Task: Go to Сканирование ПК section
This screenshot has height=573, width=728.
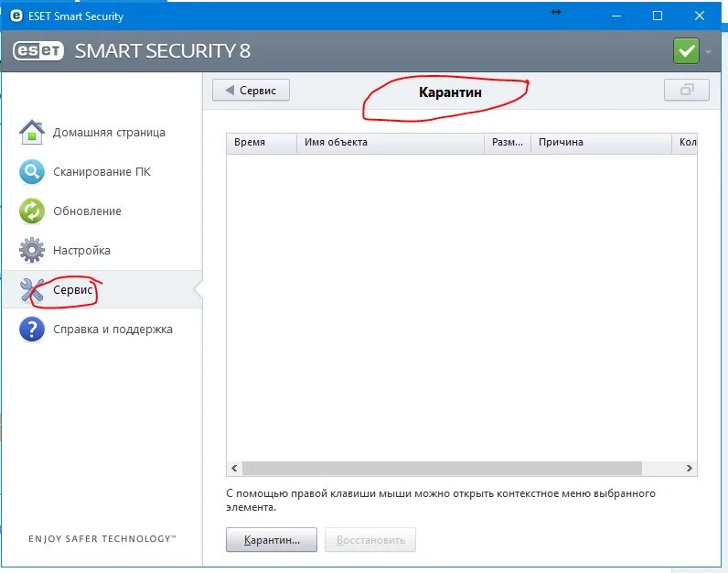Action: point(102,172)
